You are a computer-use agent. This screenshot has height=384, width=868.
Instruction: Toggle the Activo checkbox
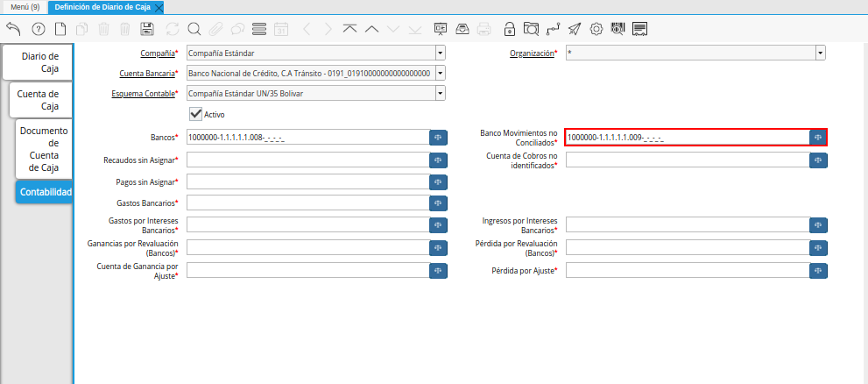196,114
